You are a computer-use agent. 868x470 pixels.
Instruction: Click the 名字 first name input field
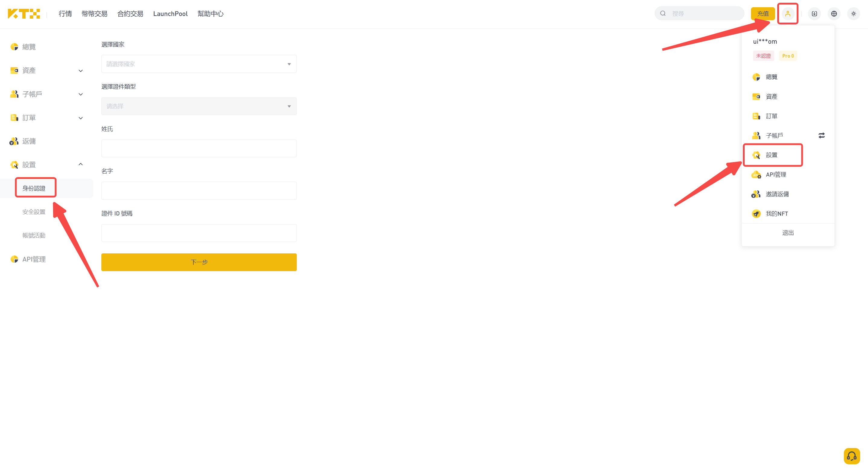pos(199,190)
